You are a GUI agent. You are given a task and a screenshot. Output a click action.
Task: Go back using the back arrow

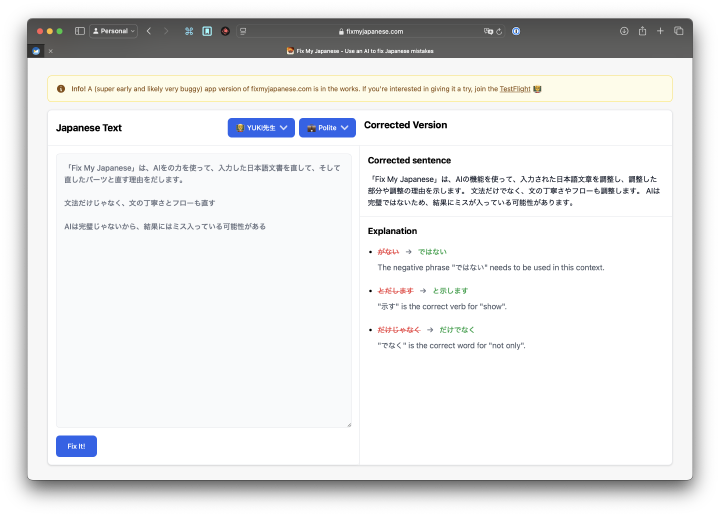tap(149, 31)
